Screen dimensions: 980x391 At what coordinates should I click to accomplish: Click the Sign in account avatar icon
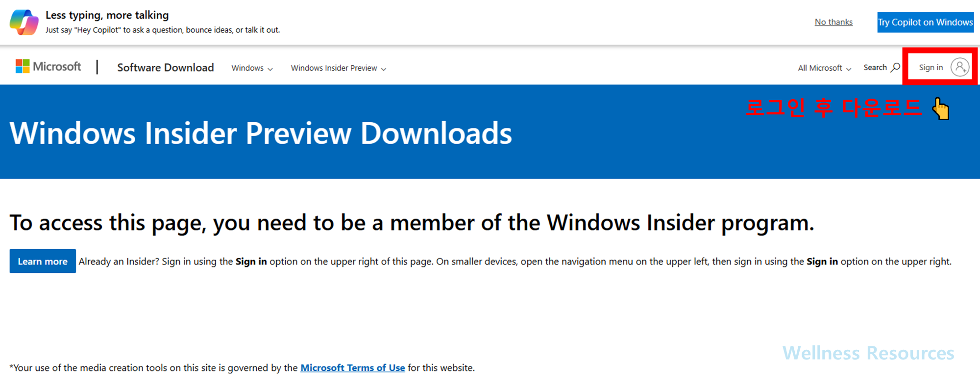click(x=960, y=67)
